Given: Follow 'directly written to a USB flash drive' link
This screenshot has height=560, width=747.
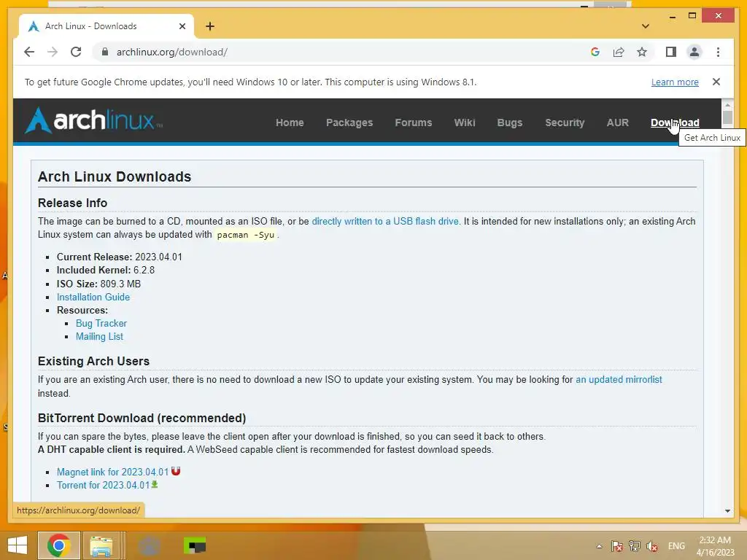Looking at the screenshot, I should (385, 221).
